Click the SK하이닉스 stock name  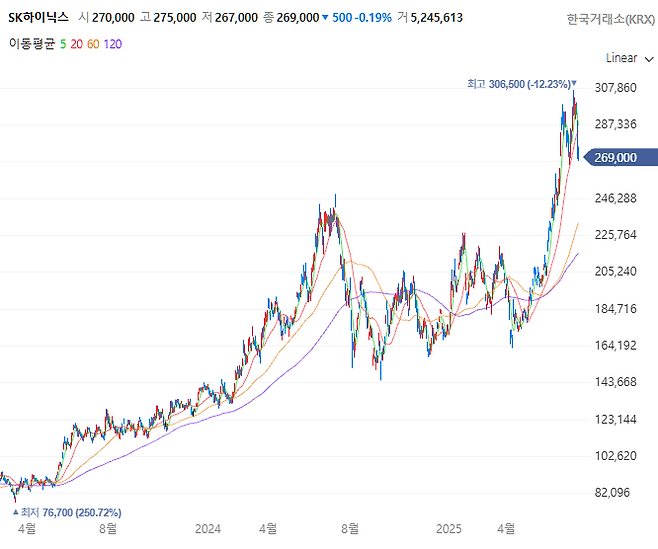click(x=38, y=18)
